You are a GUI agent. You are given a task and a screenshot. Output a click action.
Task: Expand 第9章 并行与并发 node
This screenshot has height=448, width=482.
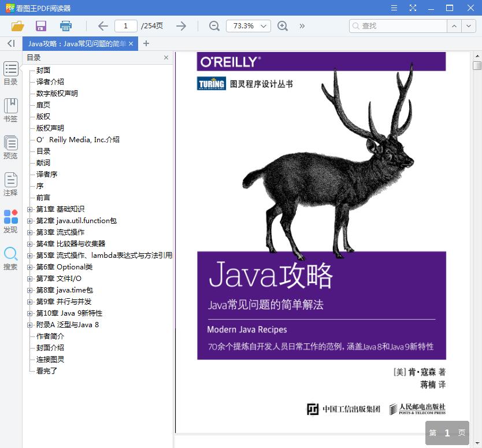click(29, 302)
